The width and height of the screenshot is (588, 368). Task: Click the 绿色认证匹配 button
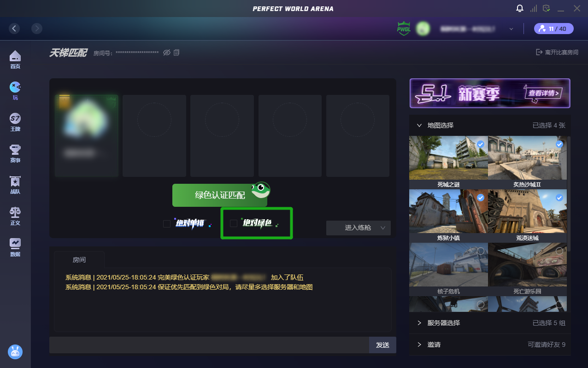coord(220,195)
